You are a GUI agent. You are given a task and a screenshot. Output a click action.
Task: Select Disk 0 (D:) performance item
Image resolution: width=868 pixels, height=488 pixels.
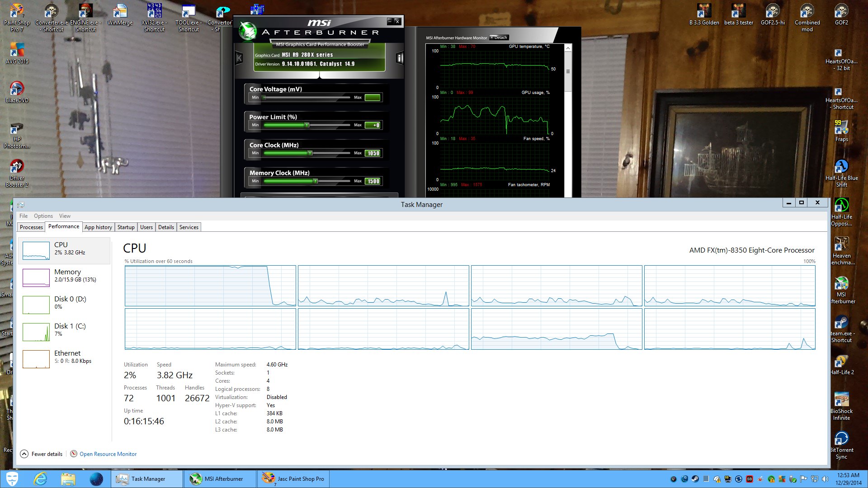pos(64,305)
